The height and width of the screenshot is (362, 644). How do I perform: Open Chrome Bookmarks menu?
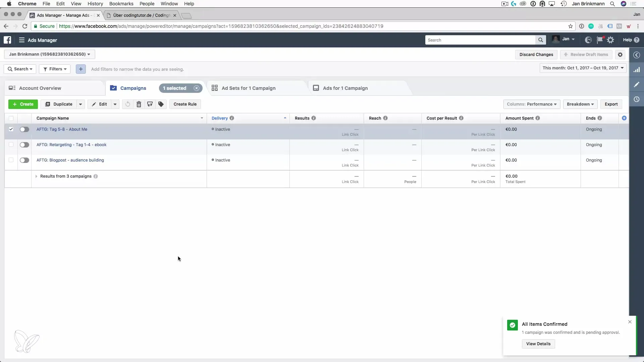pos(121,4)
